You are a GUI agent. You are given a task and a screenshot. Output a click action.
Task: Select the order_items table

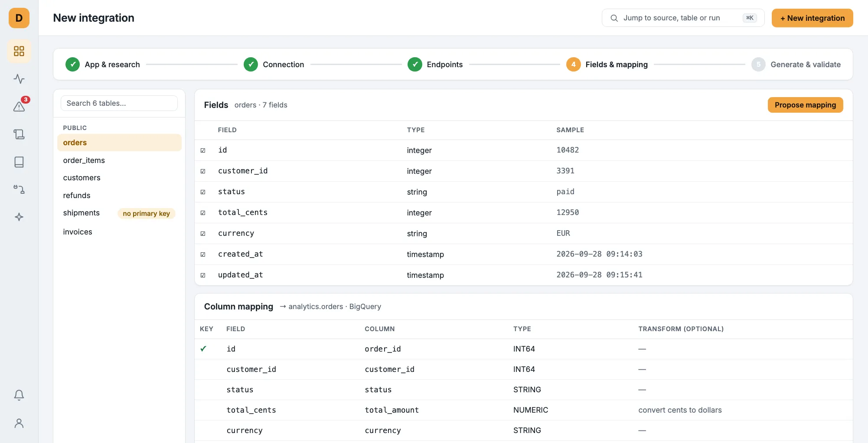(119, 160)
